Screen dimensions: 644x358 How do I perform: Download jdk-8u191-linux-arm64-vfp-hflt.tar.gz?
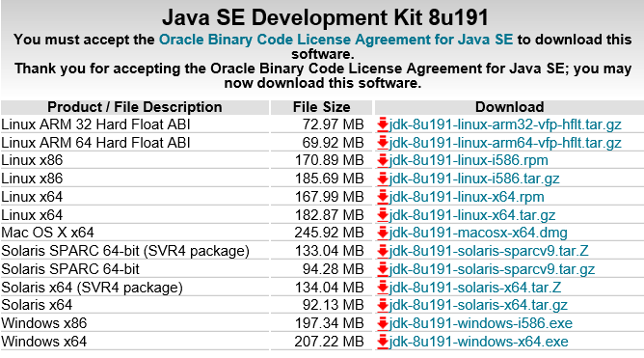505,143
